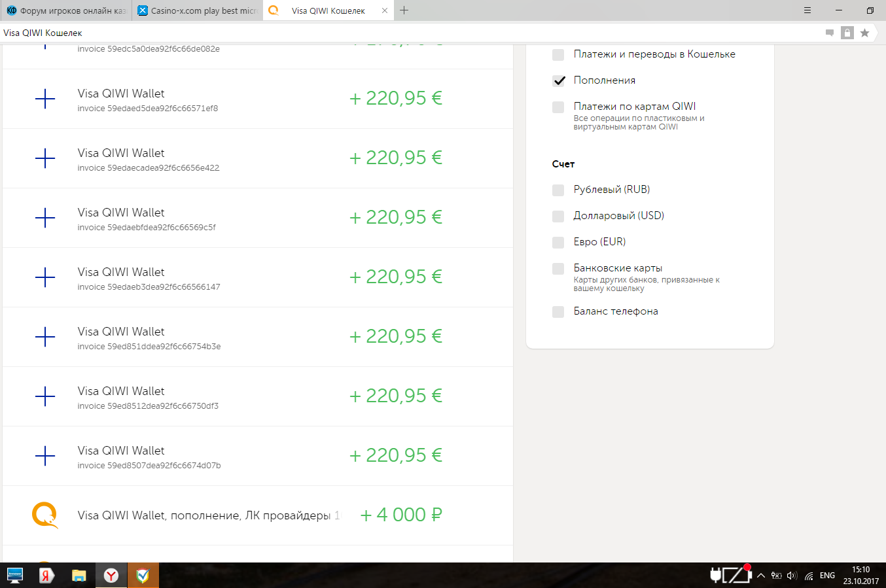
Task: Click the Yandex browser taskbar icon
Action: (111, 576)
